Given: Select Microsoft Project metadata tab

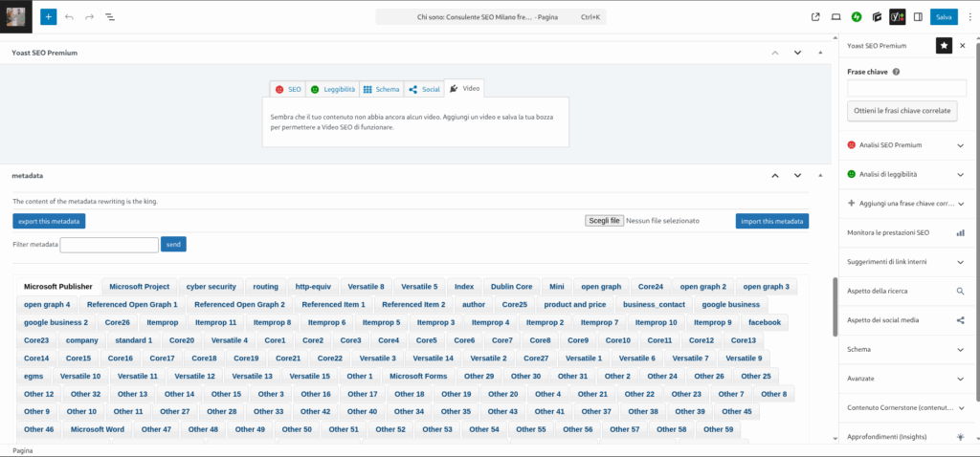Looking at the screenshot, I should click(x=140, y=287).
